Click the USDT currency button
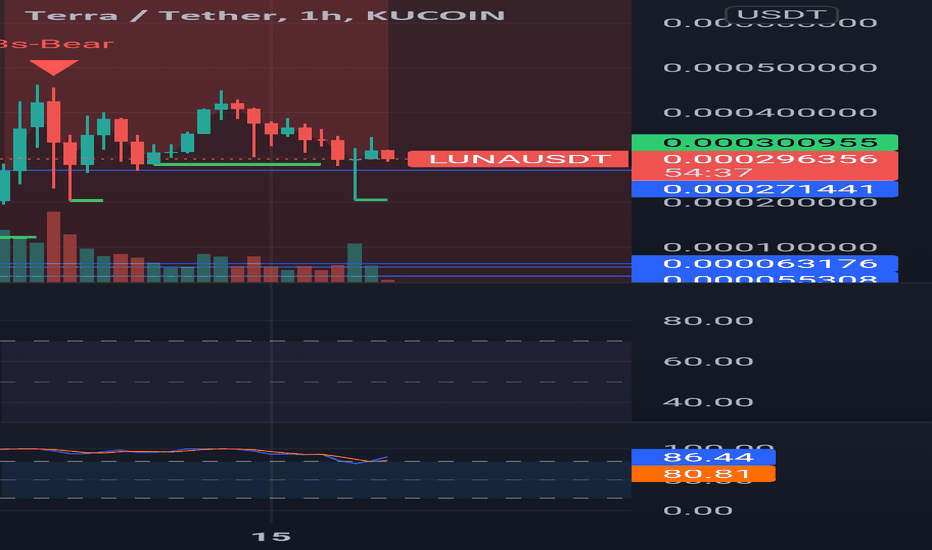 (x=781, y=14)
